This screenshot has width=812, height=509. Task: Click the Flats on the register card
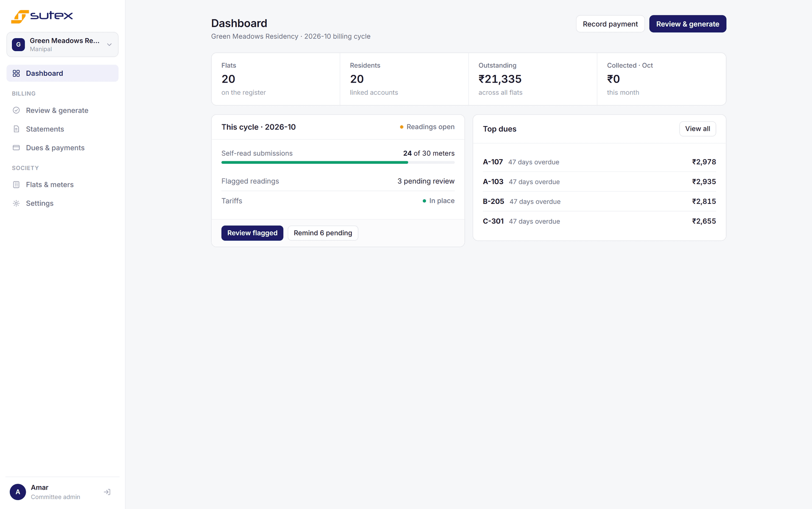point(276,79)
